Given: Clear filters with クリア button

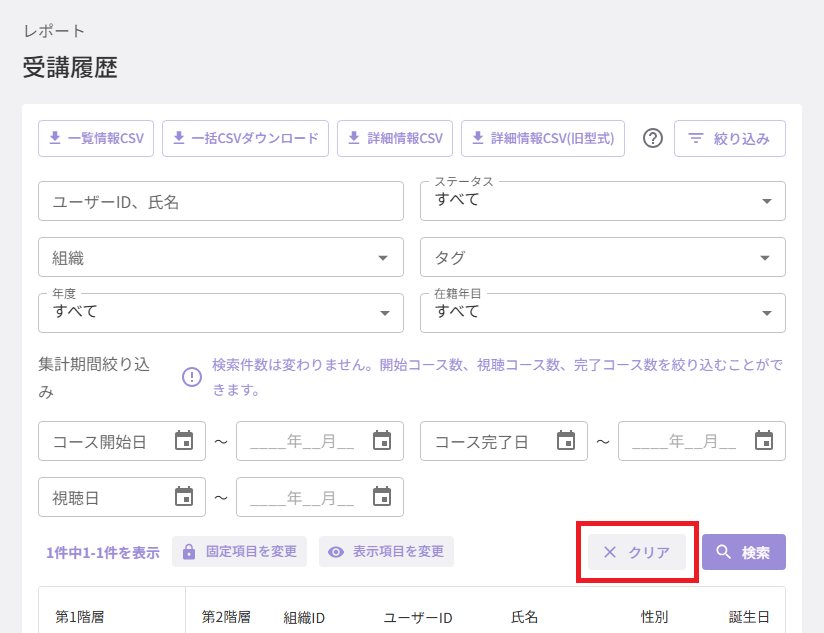Looking at the screenshot, I should (x=637, y=552).
